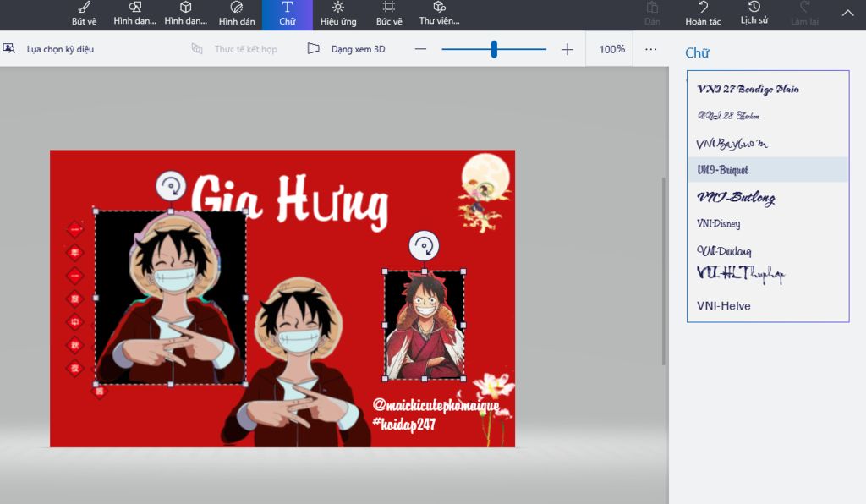This screenshot has width=866, height=504.
Task: Click rotate handle above left Luffy selection
Action: (171, 186)
